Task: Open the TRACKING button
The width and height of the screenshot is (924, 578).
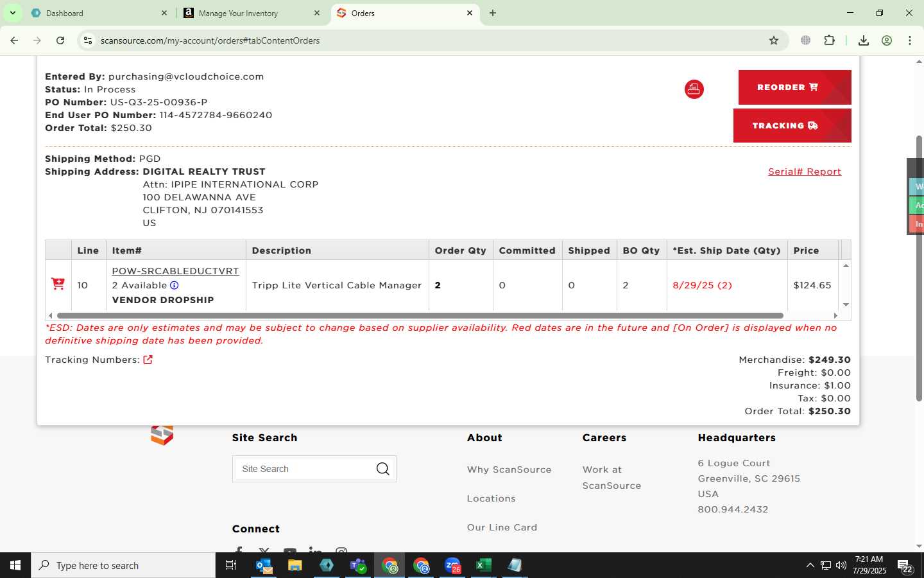Action: (792, 125)
